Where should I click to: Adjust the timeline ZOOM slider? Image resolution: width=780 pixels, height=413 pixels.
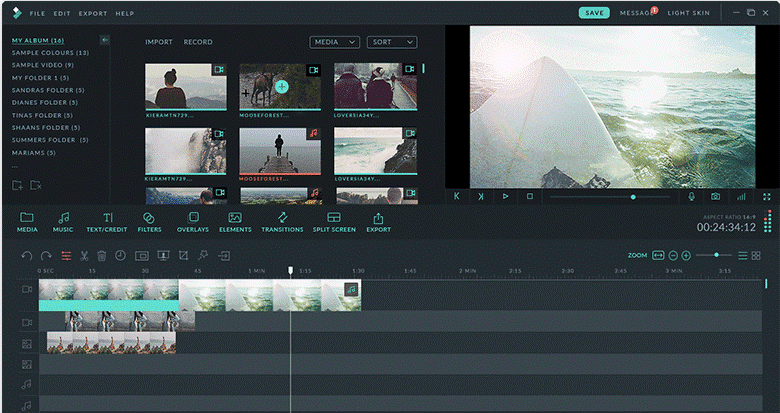click(714, 255)
